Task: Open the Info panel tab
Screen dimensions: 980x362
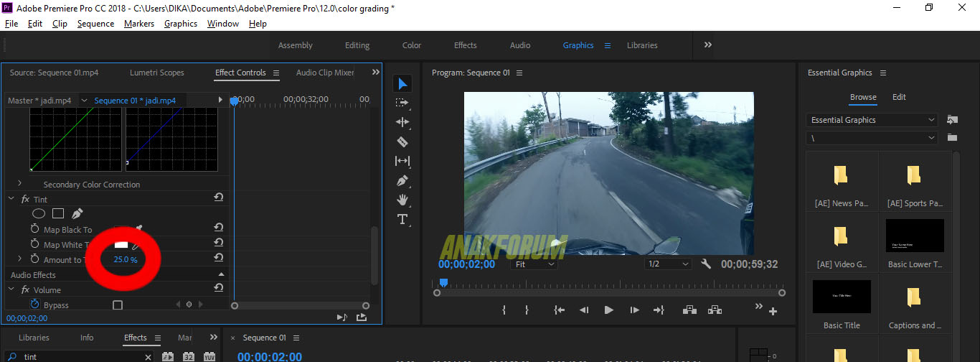Action: click(x=87, y=338)
